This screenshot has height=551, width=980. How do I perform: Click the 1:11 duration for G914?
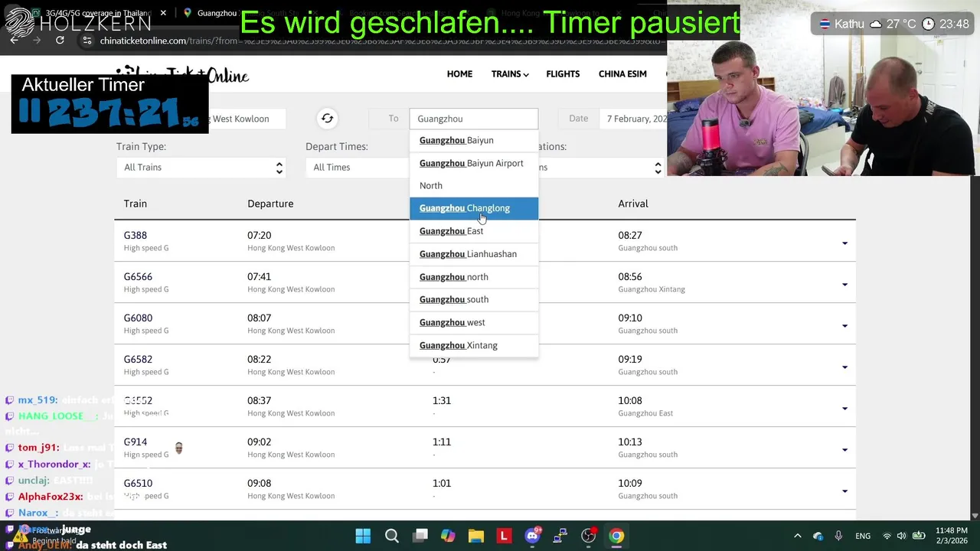[442, 442]
